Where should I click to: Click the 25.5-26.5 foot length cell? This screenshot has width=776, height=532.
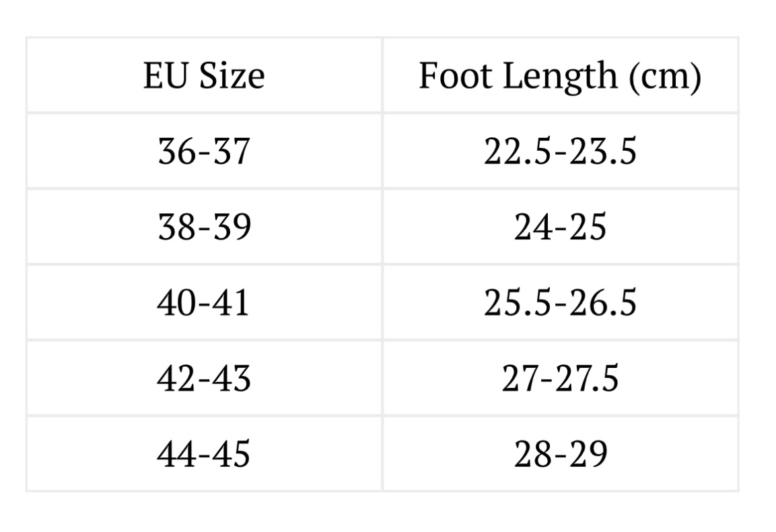coord(560,303)
